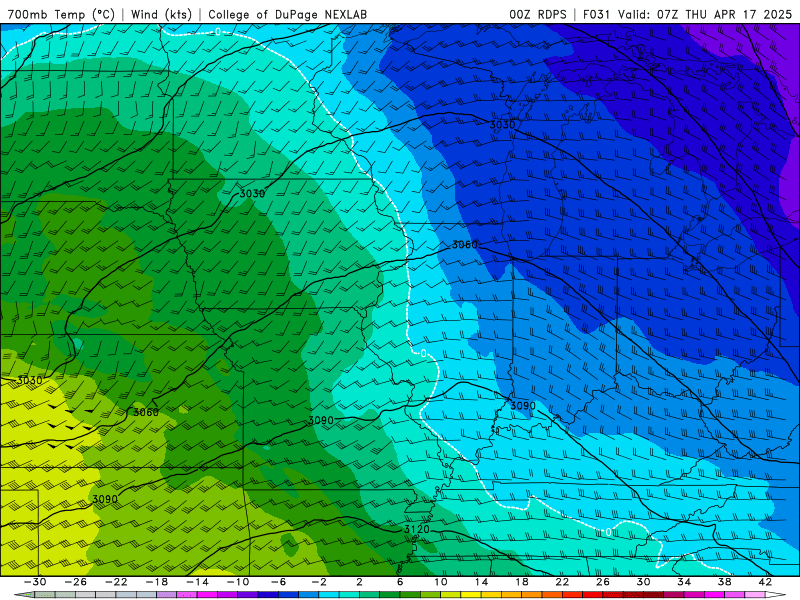Viewport: 800px width, 600px height.
Task: Click the "F031" forecast hour text
Action: click(596, 14)
